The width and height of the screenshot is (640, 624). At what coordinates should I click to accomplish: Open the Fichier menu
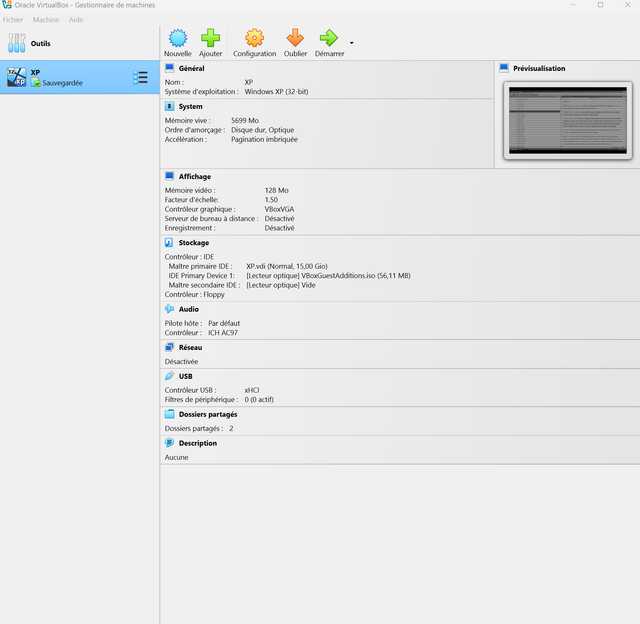click(x=13, y=20)
